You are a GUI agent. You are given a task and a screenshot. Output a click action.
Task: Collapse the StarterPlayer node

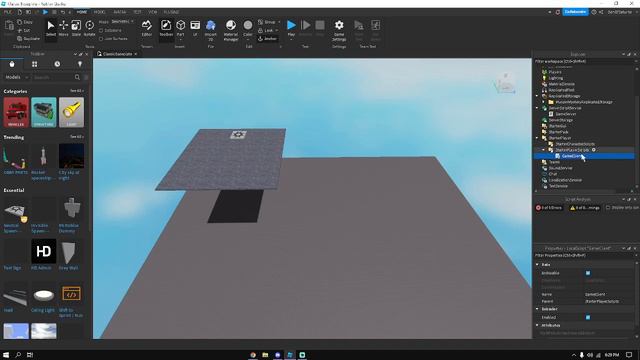click(x=537, y=138)
